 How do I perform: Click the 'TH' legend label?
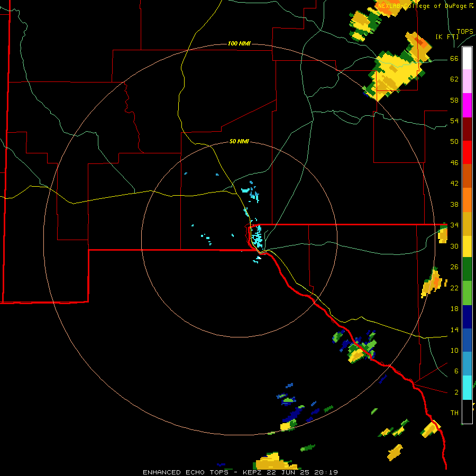tap(454, 413)
